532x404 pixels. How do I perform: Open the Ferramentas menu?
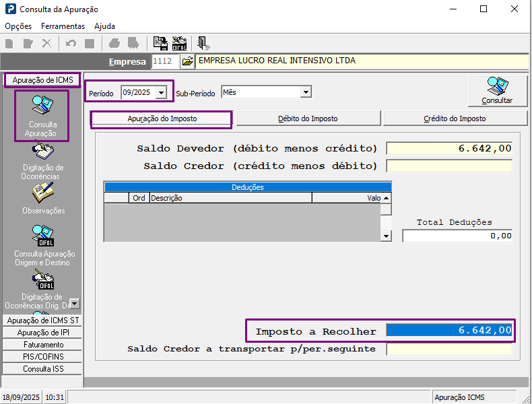63,26
